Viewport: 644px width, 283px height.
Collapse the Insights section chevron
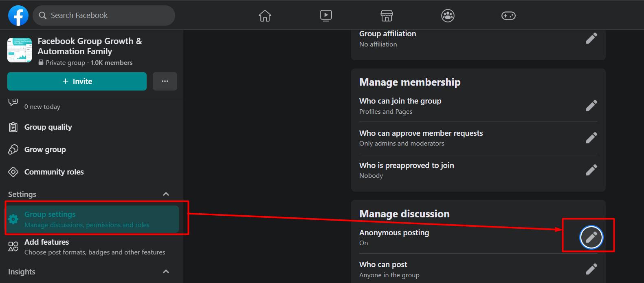coord(166,272)
